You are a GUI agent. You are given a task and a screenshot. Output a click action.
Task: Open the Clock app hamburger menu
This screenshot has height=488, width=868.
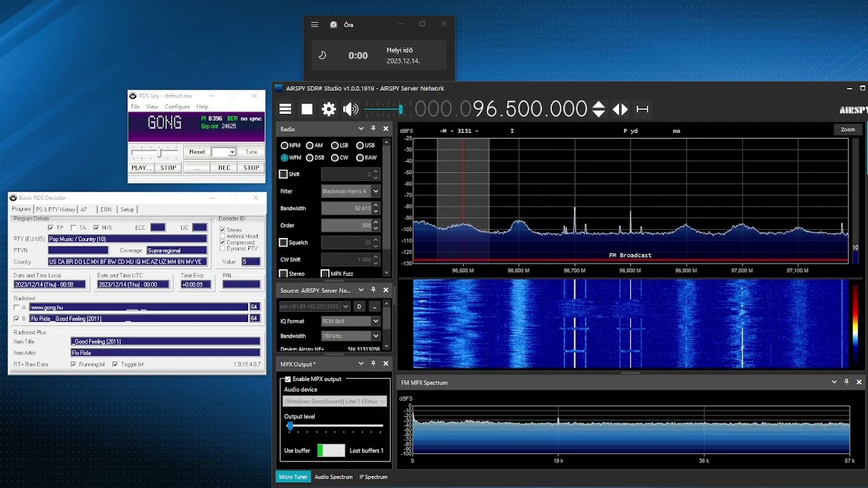(315, 24)
